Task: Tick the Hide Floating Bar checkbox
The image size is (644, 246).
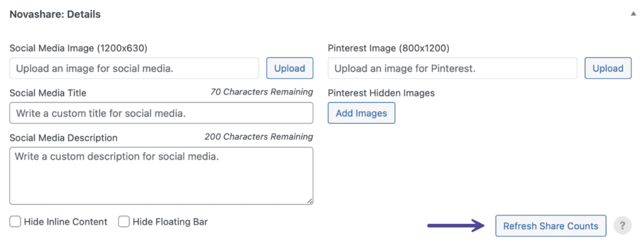Action: pyautogui.click(x=124, y=222)
